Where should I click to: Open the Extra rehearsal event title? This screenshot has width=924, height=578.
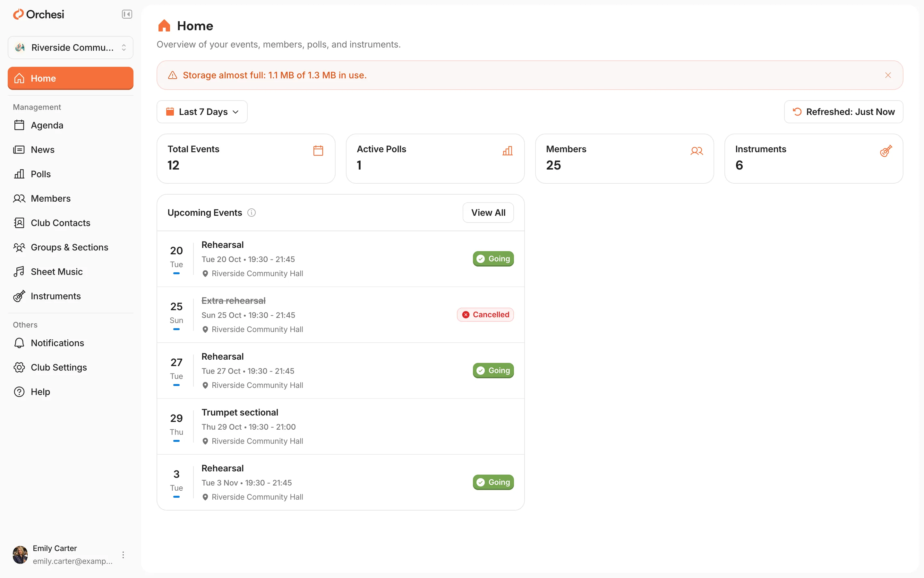(233, 301)
